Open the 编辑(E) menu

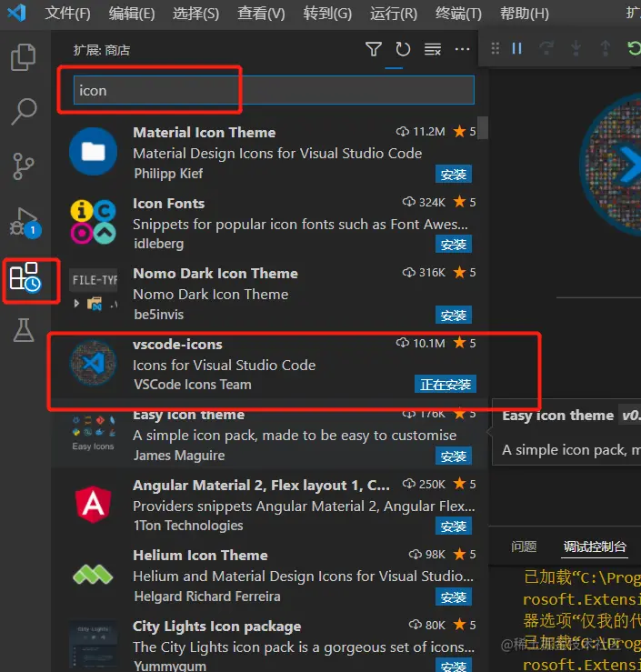[x=132, y=14]
